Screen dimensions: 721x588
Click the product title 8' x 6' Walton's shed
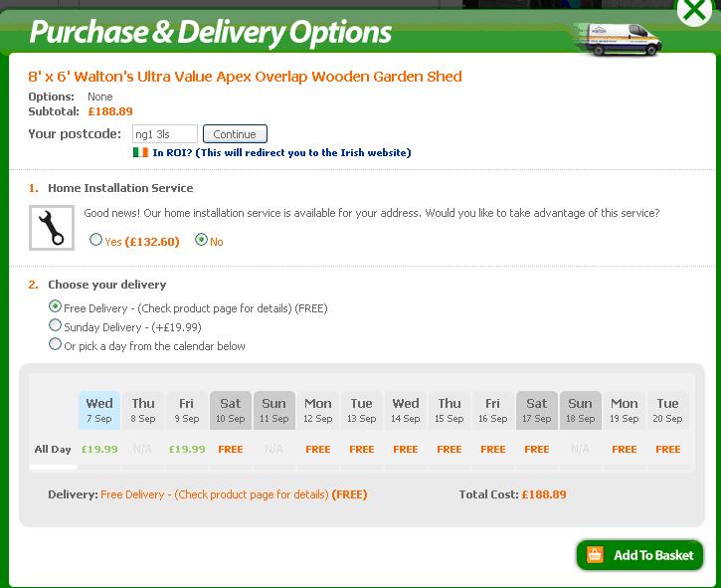(x=245, y=77)
